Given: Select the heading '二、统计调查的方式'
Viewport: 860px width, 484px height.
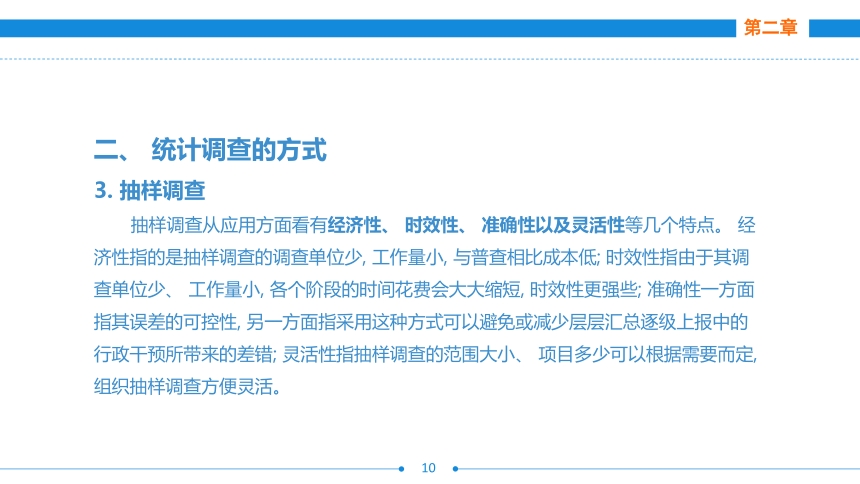Looking at the screenshot, I should (x=210, y=150).
